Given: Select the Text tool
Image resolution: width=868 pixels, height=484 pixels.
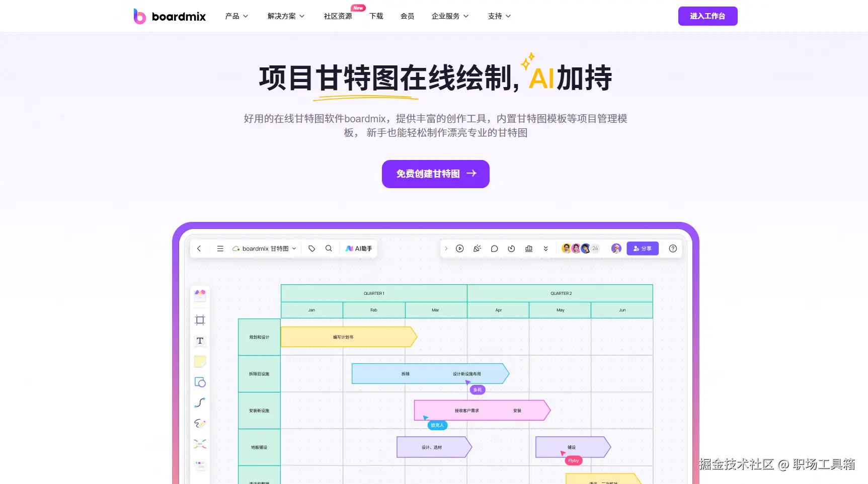Looking at the screenshot, I should coord(200,341).
